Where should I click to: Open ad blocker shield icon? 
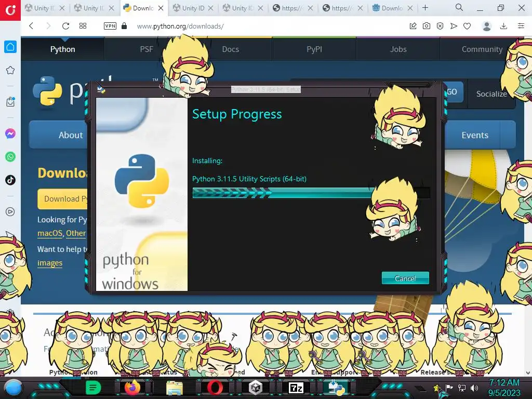pyautogui.click(x=440, y=26)
